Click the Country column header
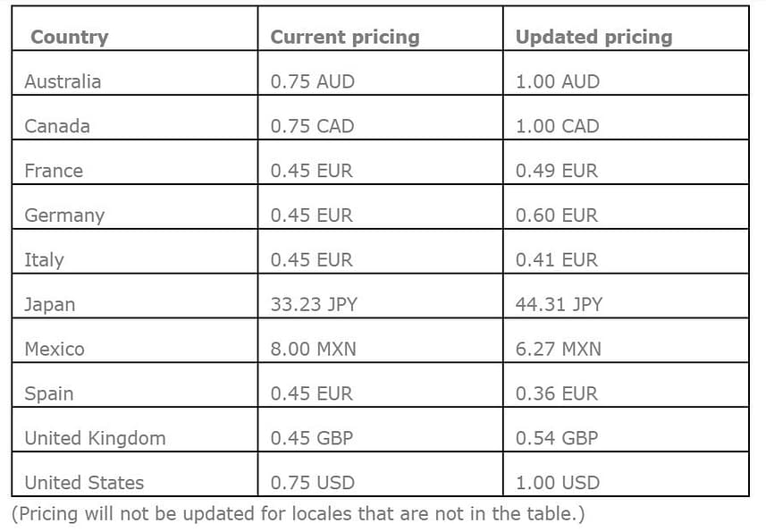Image resolution: width=766 pixels, height=532 pixels. [x=69, y=38]
